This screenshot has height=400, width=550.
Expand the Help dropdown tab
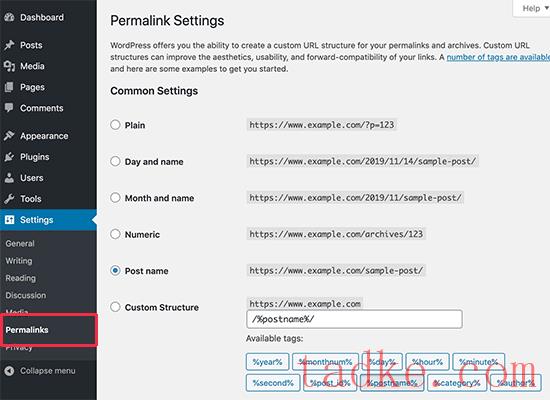(532, 8)
